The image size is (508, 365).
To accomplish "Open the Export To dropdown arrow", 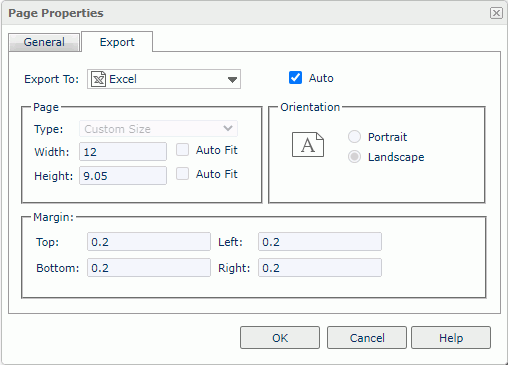I will pyautogui.click(x=232, y=79).
